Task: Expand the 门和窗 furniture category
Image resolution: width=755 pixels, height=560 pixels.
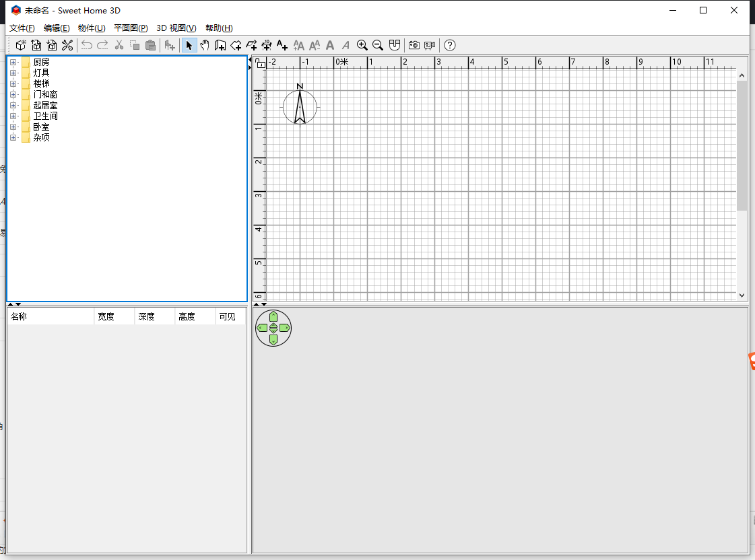Action: click(x=13, y=95)
